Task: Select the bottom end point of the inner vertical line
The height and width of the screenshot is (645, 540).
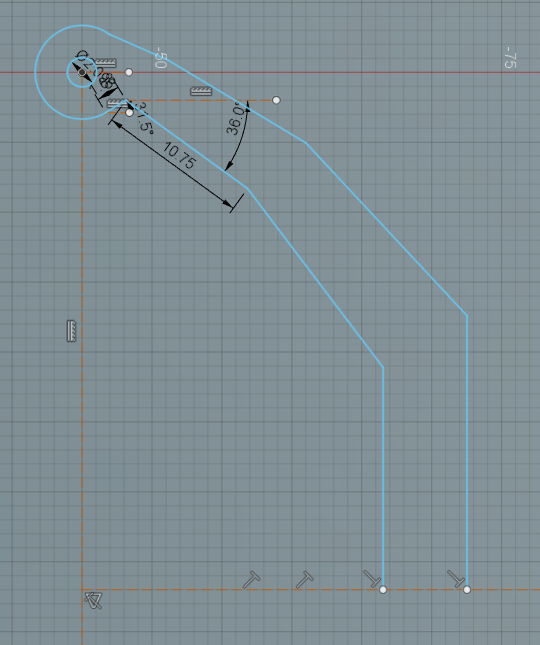Action: [383, 589]
